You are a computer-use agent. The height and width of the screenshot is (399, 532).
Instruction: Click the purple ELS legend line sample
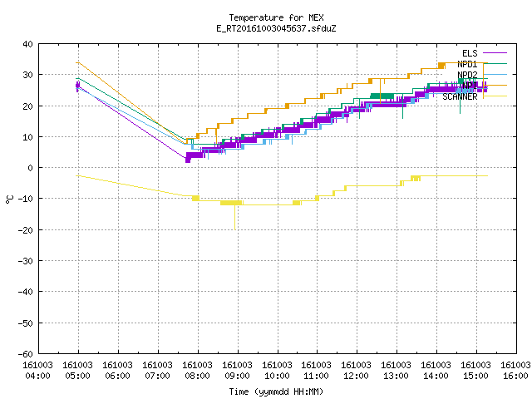(495, 53)
